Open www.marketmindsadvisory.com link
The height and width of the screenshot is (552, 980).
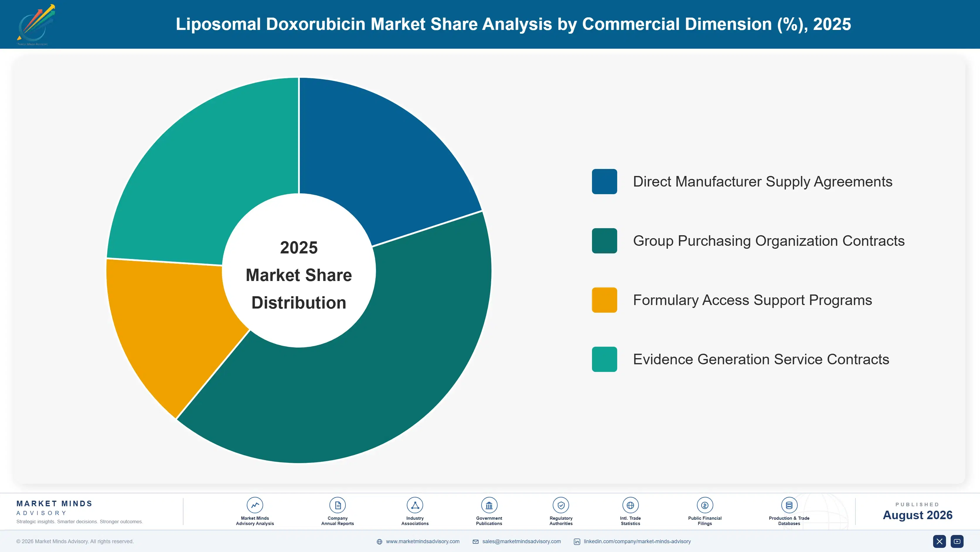pos(423,541)
